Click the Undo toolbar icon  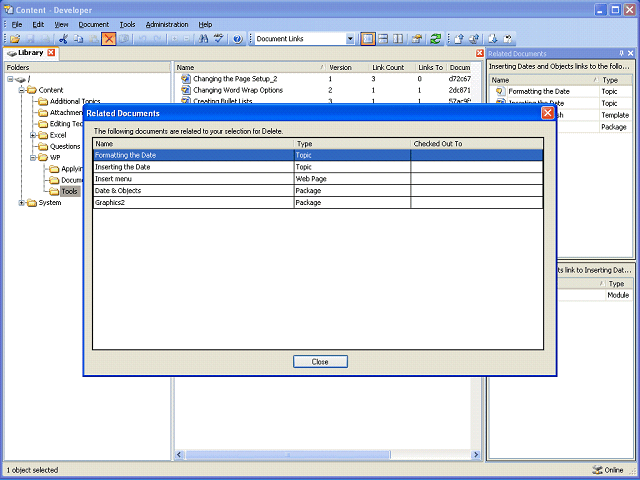tap(142, 39)
